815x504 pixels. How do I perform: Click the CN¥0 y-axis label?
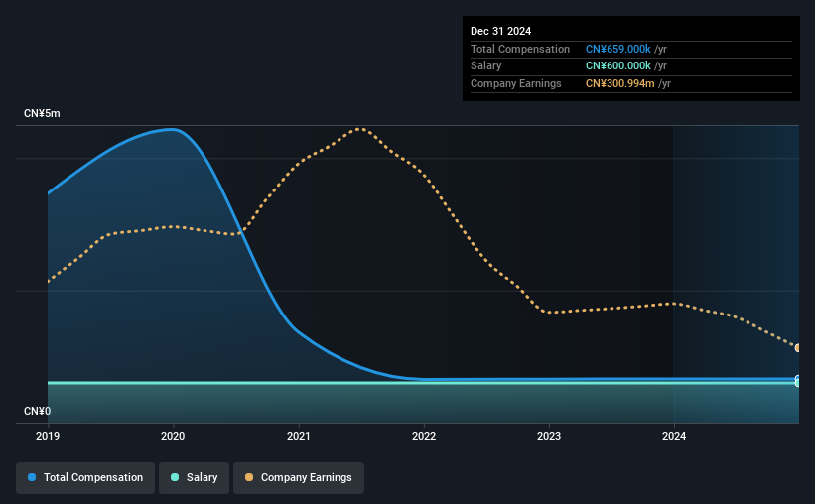click(38, 411)
